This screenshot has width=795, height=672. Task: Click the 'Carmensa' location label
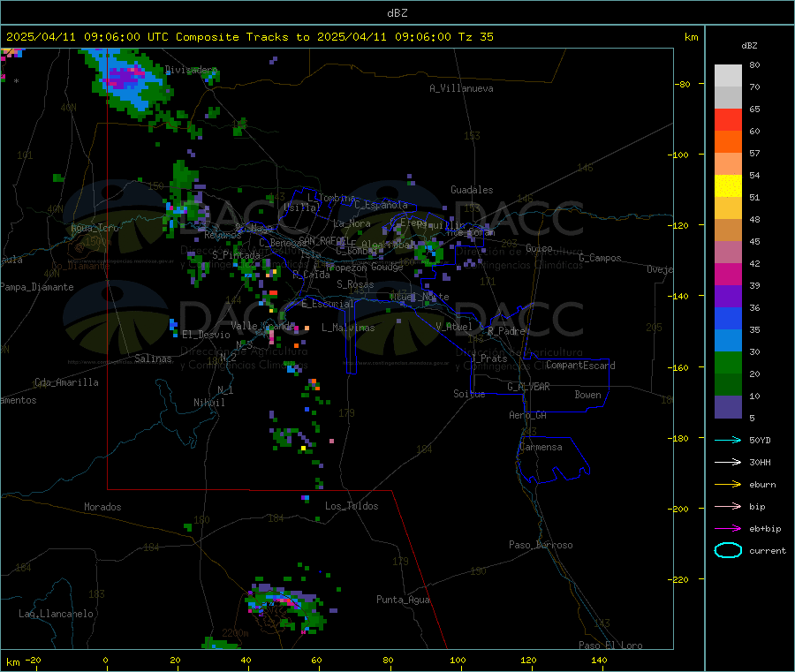pos(541,447)
